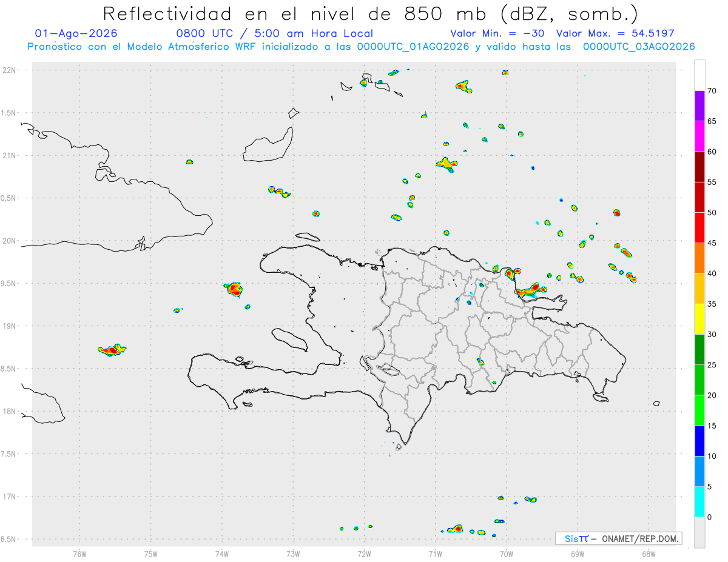728x562 pixels.
Task: Click the "73W" longitude label
Action: 293,554
